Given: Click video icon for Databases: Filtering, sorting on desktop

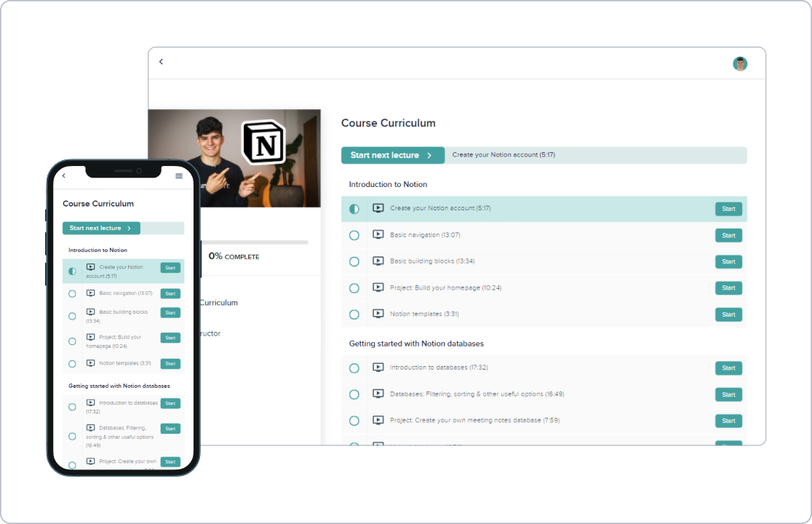Looking at the screenshot, I should point(378,394).
